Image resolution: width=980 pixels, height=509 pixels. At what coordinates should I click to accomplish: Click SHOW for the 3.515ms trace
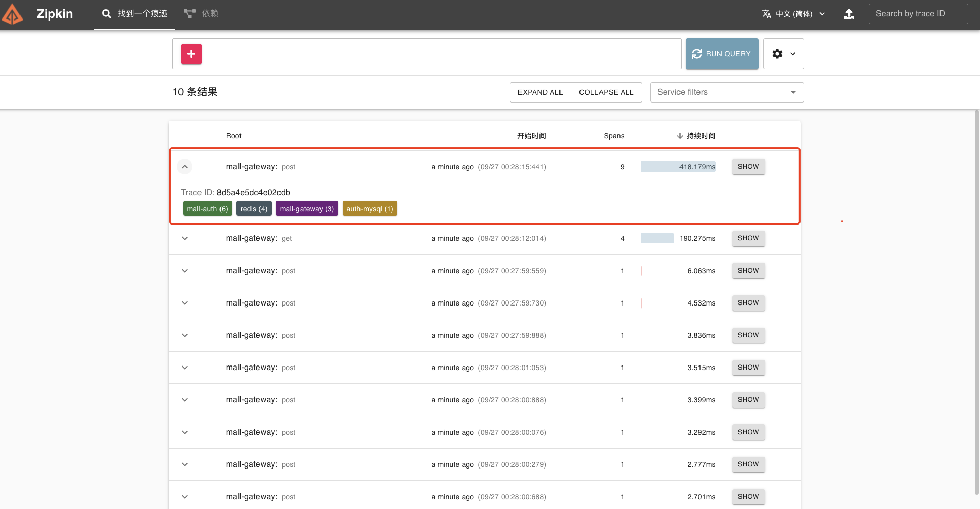point(748,368)
